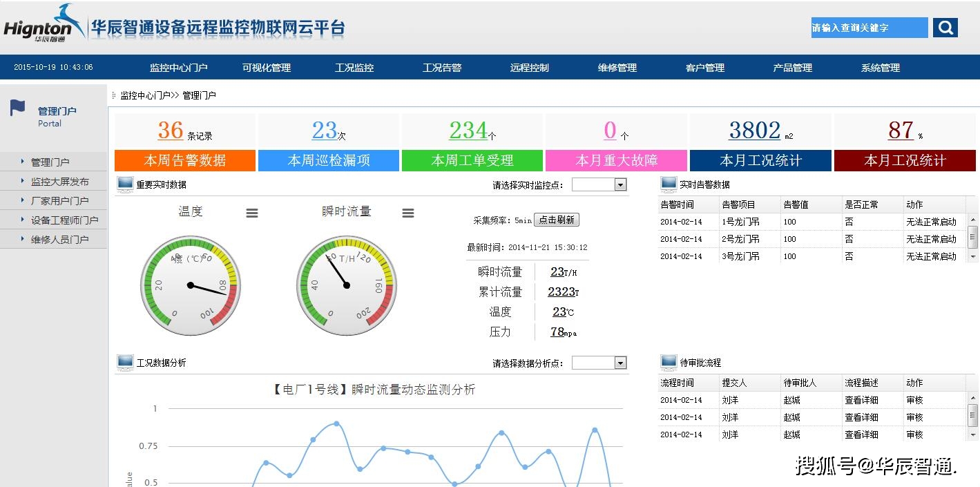Click the approval table scrollbar down arrow
The height and width of the screenshot is (487, 980).
click(973, 435)
